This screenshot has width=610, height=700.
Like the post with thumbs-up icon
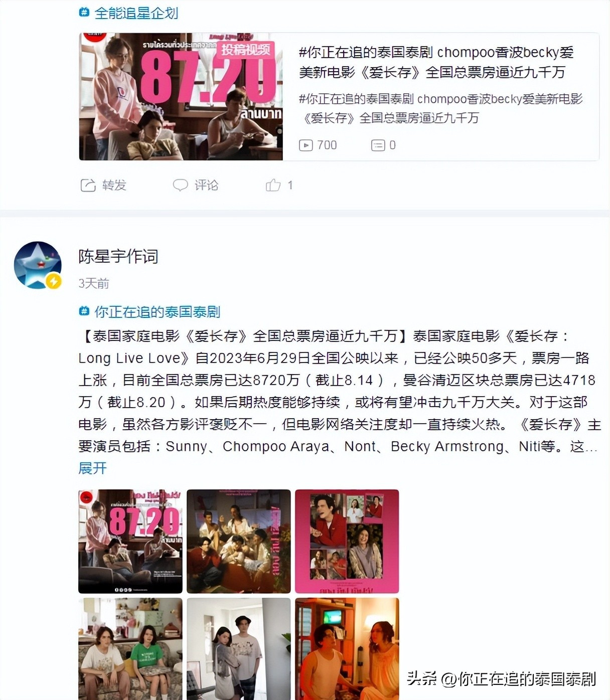pyautogui.click(x=273, y=185)
